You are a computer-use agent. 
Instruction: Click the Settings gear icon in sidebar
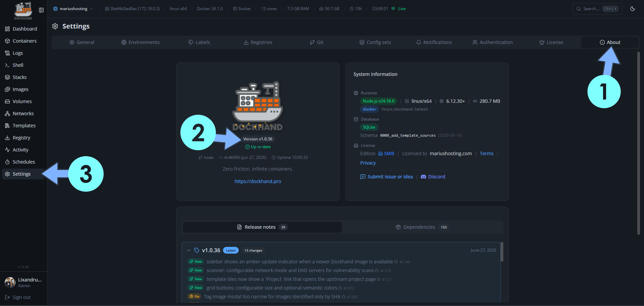tap(7, 174)
